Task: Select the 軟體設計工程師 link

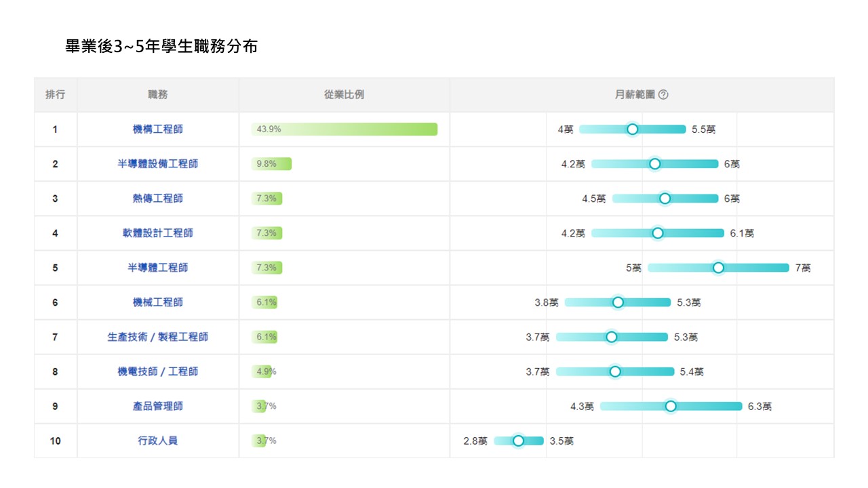Action: click(157, 233)
